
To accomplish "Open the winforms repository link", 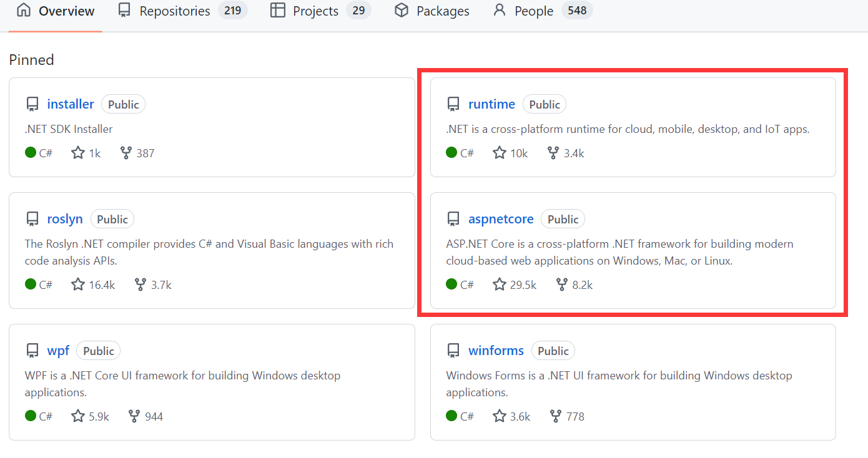I will (496, 350).
